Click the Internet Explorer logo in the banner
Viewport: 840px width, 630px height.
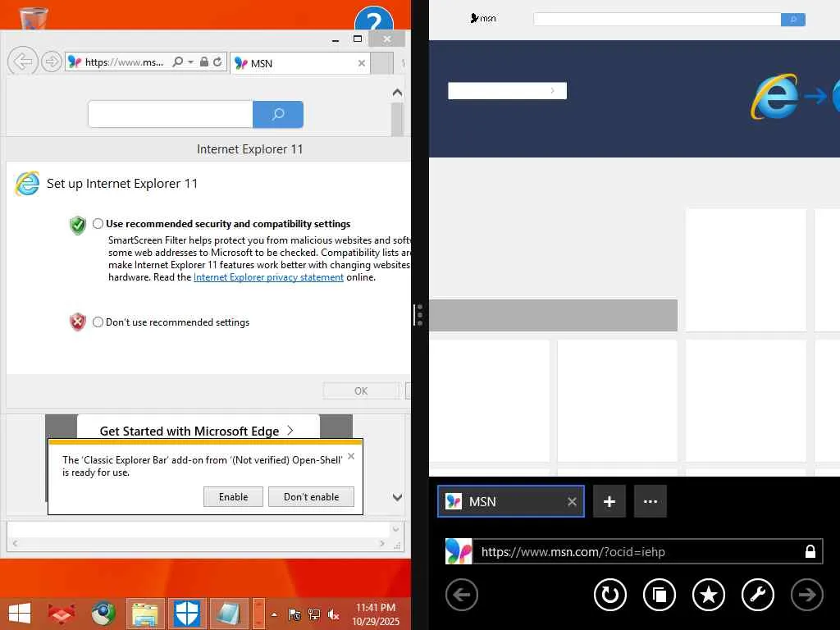point(775,97)
